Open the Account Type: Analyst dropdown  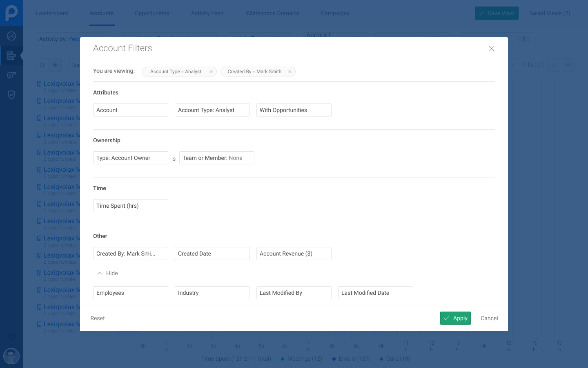[x=212, y=110]
